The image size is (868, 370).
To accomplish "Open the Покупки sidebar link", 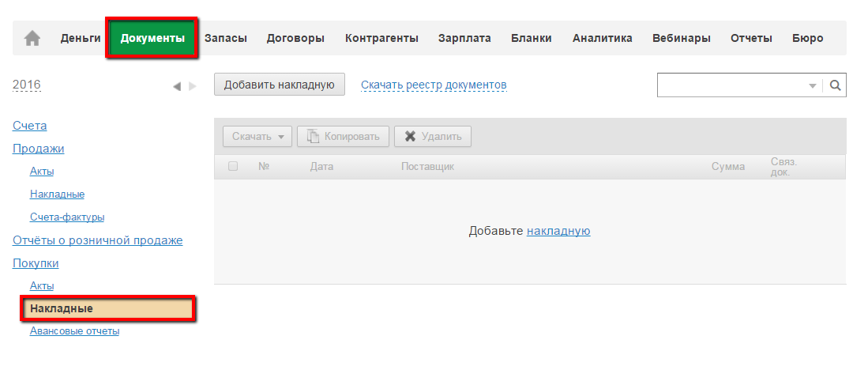I will click(x=36, y=263).
